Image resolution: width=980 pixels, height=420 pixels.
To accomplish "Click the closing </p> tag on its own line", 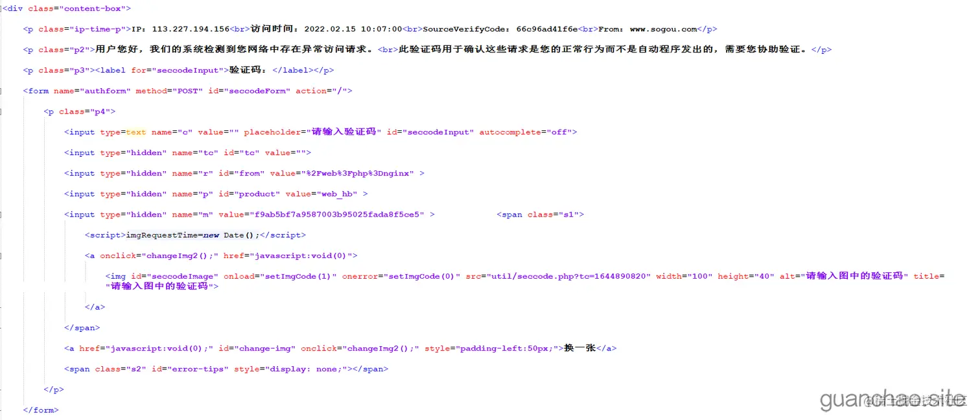I will (54, 390).
